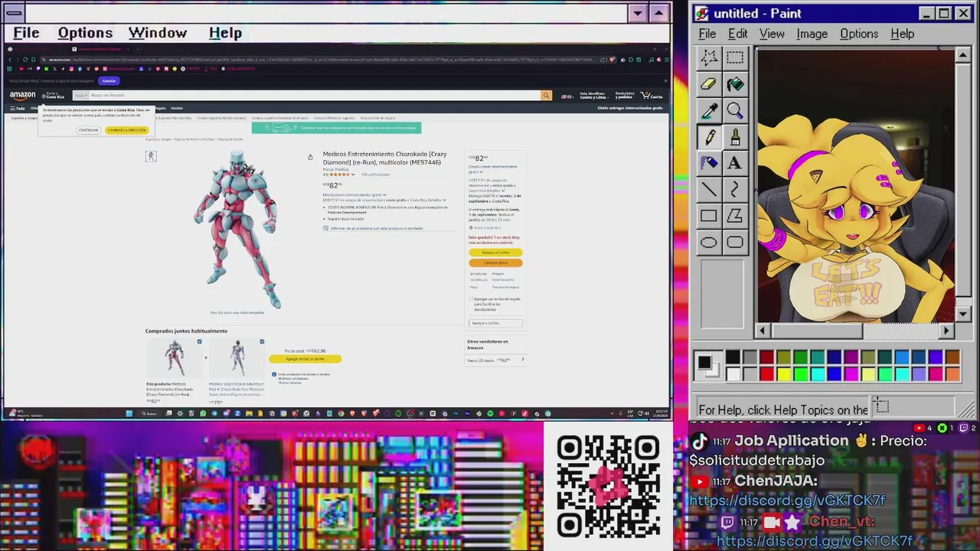980x551 pixels.
Task: Activate the Pick Color eyedropper tool
Action: click(709, 110)
